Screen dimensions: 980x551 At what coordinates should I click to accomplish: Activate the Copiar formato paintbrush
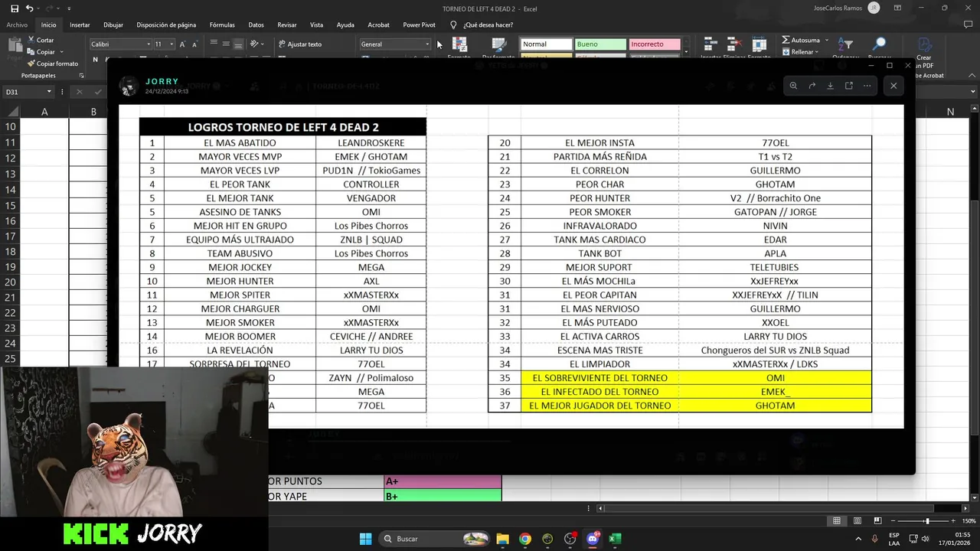pos(52,64)
